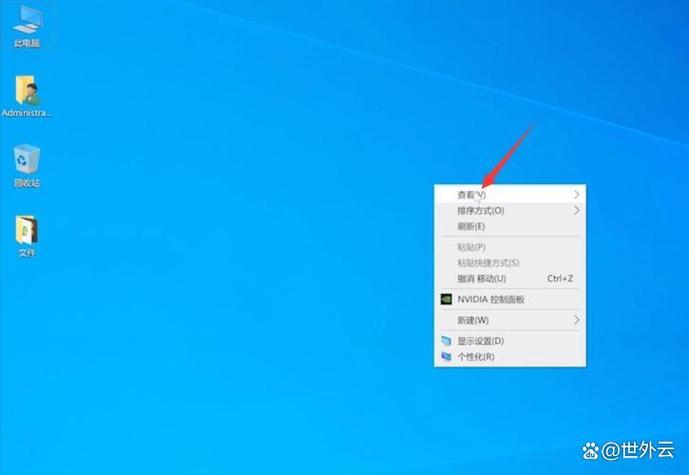Screen dimensions: 689x475
Task: Click 刷新(E) to refresh the desktop
Action: click(472, 226)
